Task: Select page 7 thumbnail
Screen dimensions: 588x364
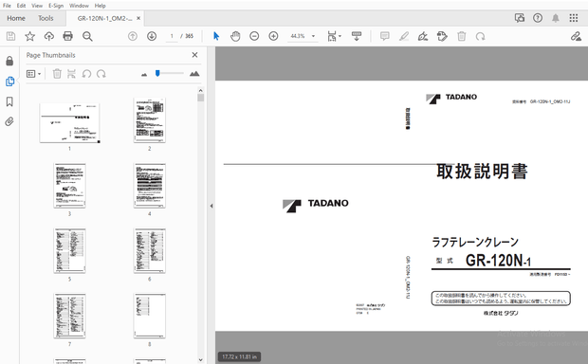Action: point(69,316)
